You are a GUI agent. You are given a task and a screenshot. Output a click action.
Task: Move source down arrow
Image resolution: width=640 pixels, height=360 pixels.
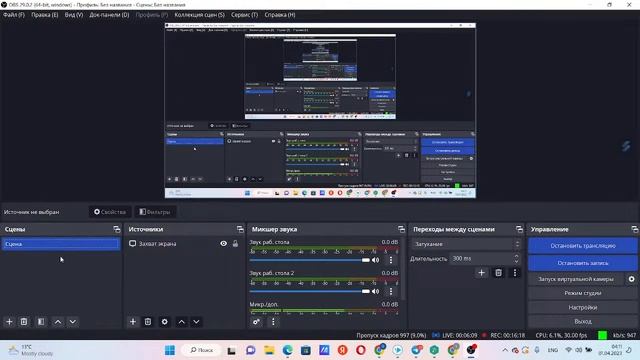pyautogui.click(x=196, y=322)
